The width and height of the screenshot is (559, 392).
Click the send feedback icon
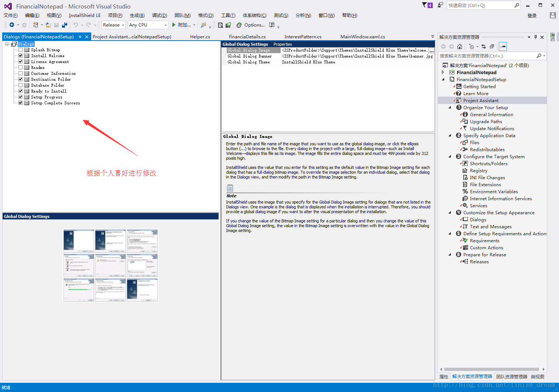point(440,5)
